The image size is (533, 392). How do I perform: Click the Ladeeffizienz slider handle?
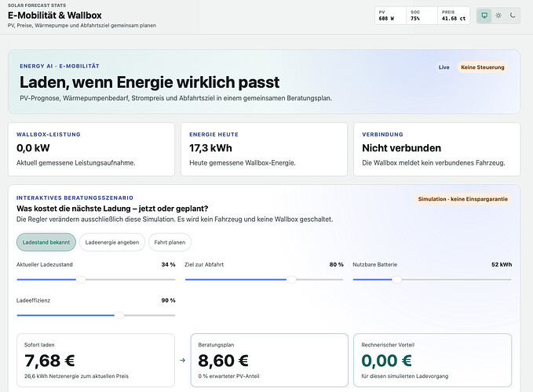[x=119, y=315]
